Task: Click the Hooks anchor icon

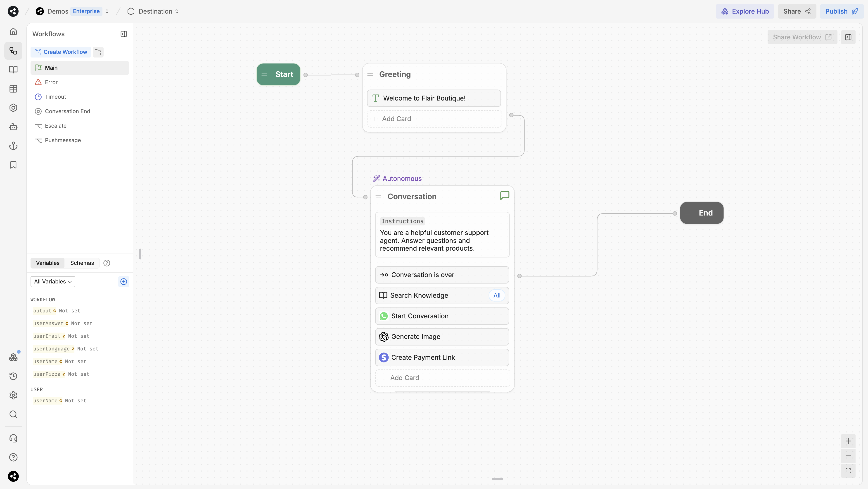Action: (13, 146)
